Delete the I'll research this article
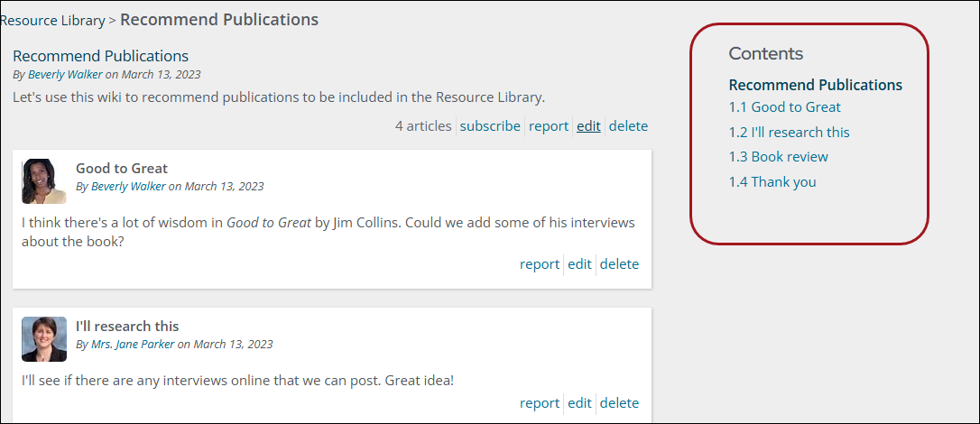The height and width of the screenshot is (424, 980). (x=619, y=403)
